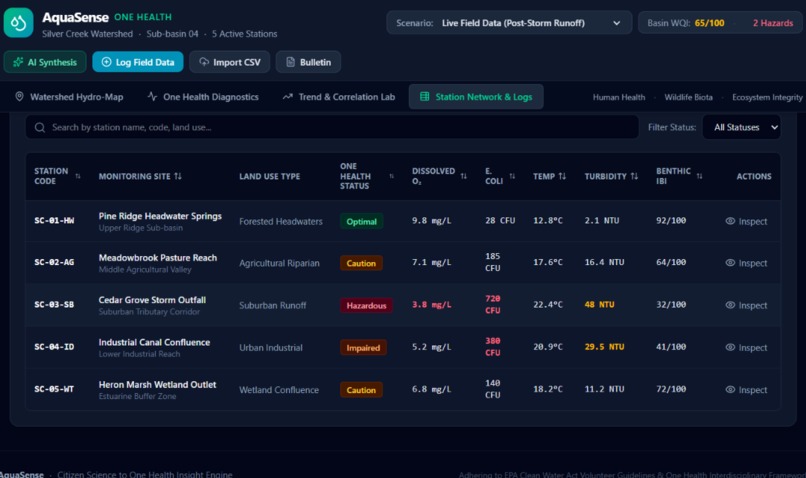Click the search magnifier icon

[40, 127]
